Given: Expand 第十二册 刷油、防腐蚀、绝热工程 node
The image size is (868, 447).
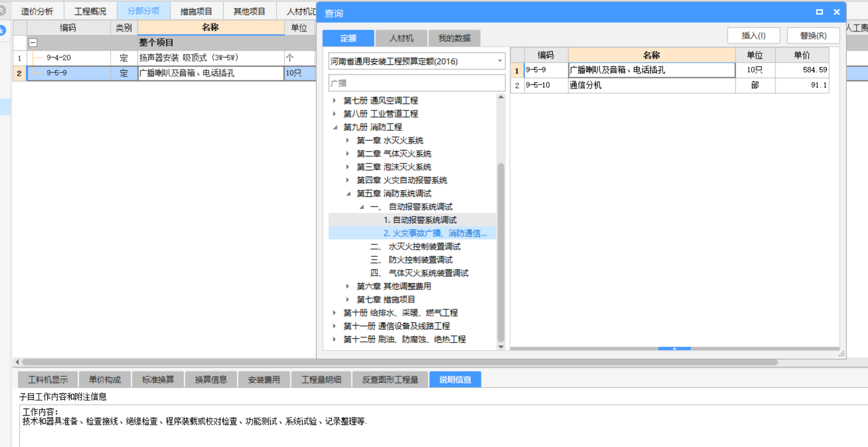Looking at the screenshot, I should coord(334,339).
